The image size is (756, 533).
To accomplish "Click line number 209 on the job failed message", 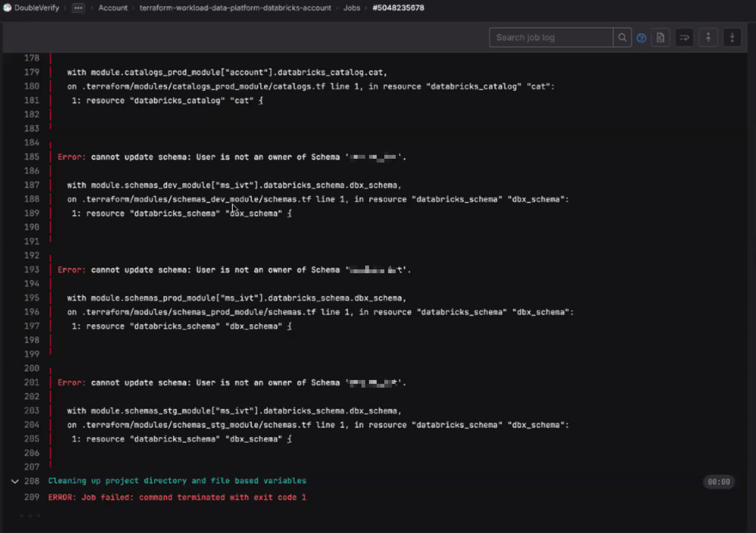I will click(32, 497).
